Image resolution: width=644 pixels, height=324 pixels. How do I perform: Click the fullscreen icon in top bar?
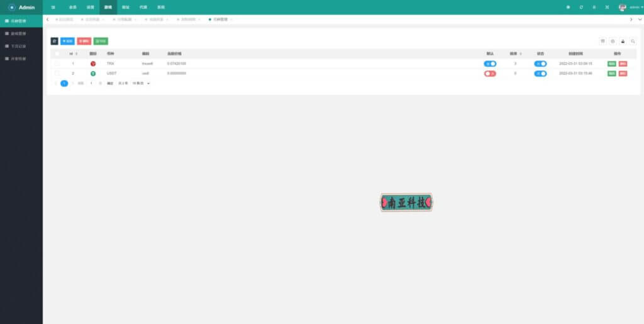(607, 8)
